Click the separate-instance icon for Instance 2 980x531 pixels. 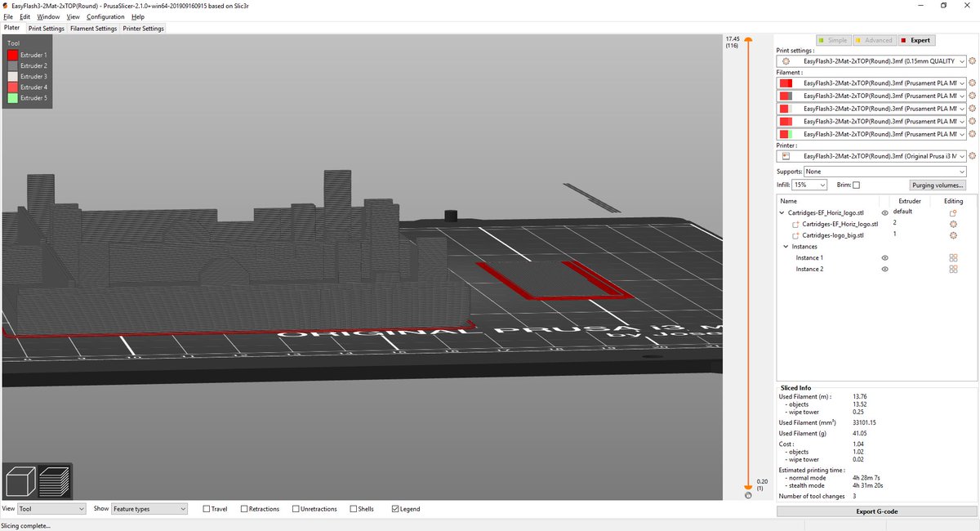[953, 270]
